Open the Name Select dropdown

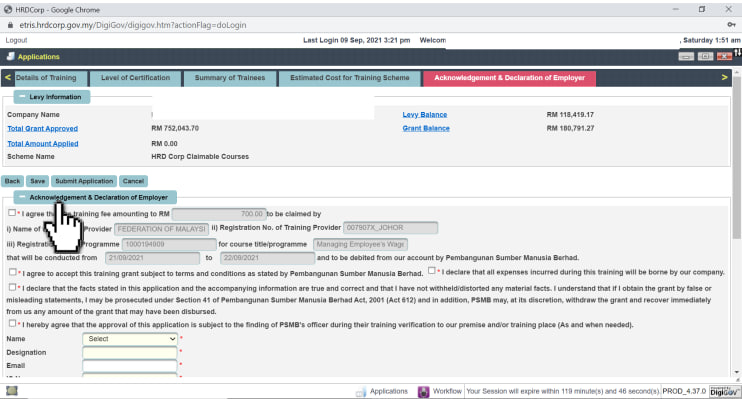click(130, 339)
